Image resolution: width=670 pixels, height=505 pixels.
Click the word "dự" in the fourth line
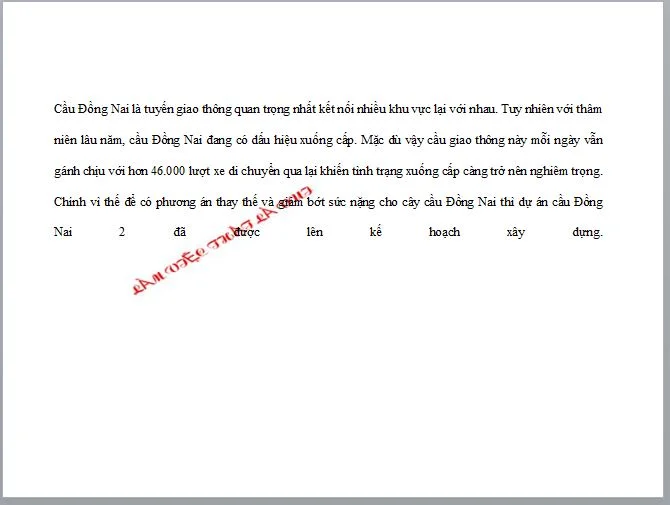pyautogui.click(x=525, y=202)
